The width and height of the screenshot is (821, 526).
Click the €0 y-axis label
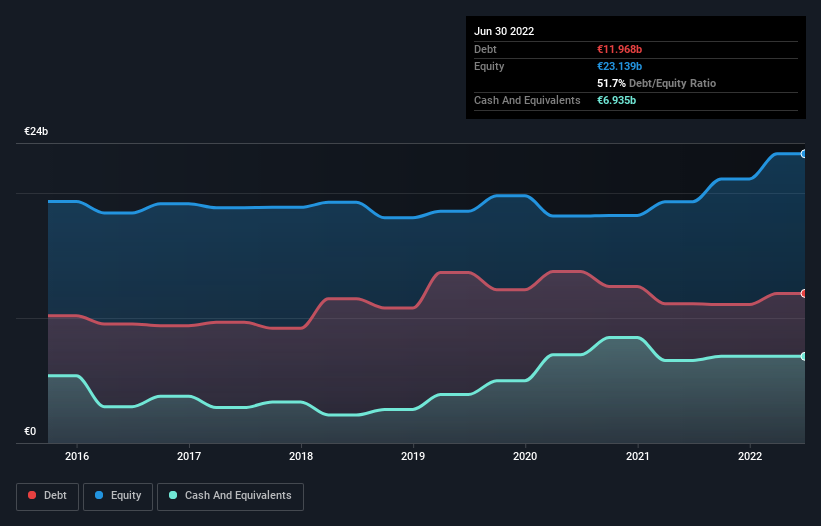[30, 431]
